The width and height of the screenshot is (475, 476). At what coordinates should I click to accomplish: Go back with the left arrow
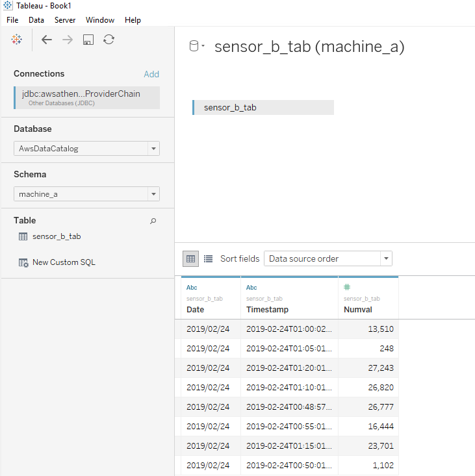pos(47,40)
